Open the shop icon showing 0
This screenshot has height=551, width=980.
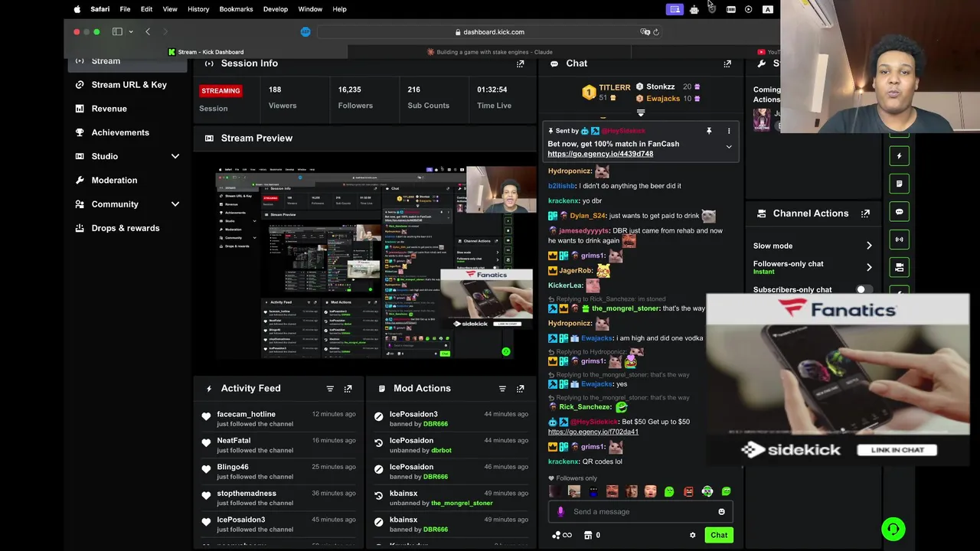pos(592,536)
